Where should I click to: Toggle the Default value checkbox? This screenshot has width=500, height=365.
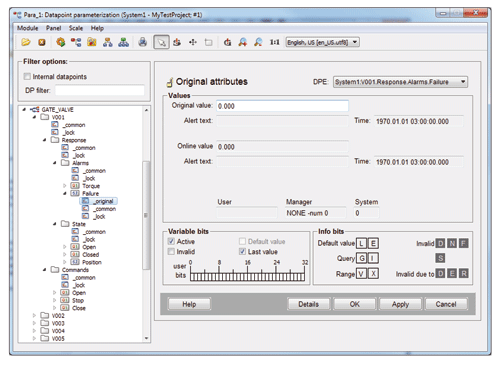[242, 241]
